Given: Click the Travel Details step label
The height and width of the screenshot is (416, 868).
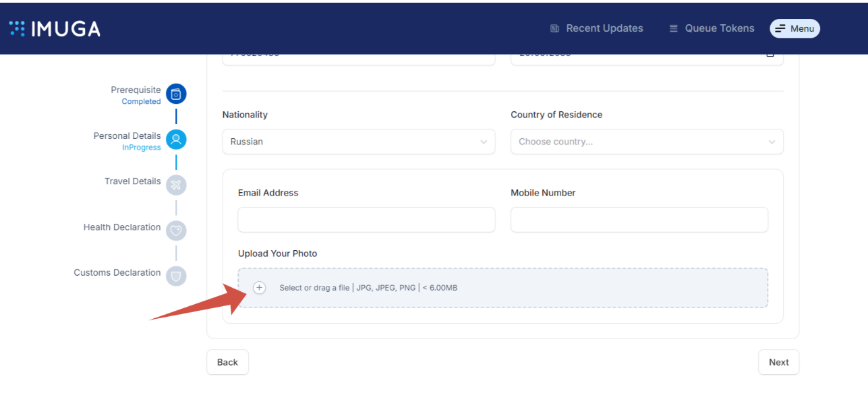Looking at the screenshot, I should pyautogui.click(x=132, y=181).
